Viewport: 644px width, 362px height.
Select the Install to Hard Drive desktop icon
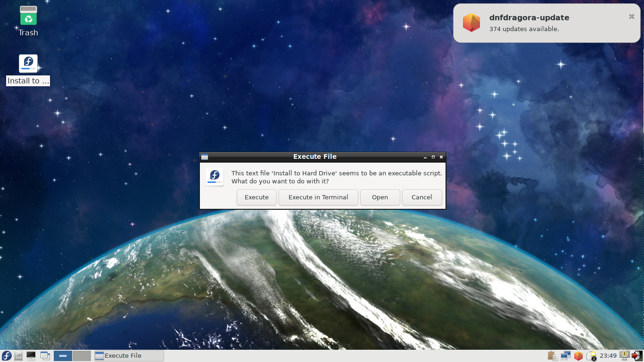pyautogui.click(x=28, y=70)
